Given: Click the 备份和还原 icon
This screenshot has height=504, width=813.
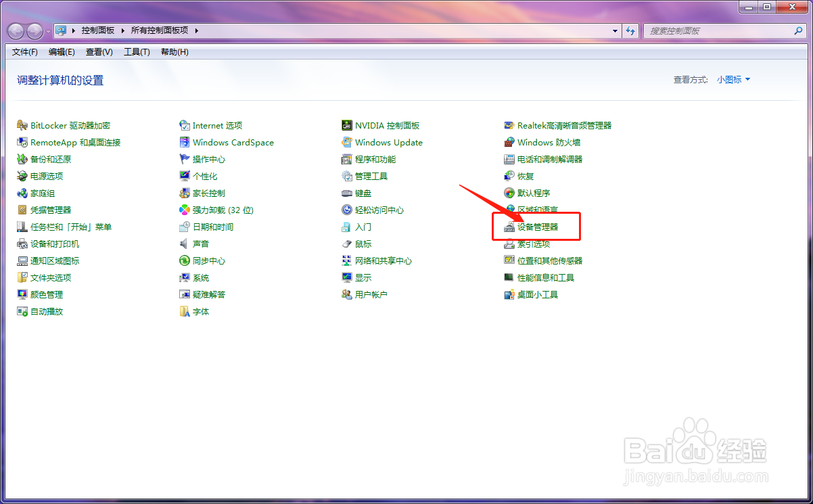Looking at the screenshot, I should pyautogui.click(x=22, y=159).
